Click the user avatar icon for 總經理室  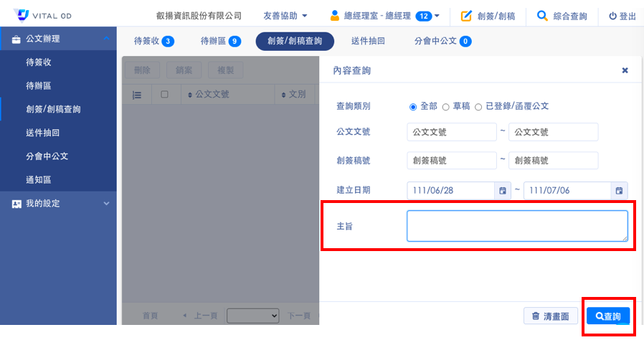coord(335,16)
